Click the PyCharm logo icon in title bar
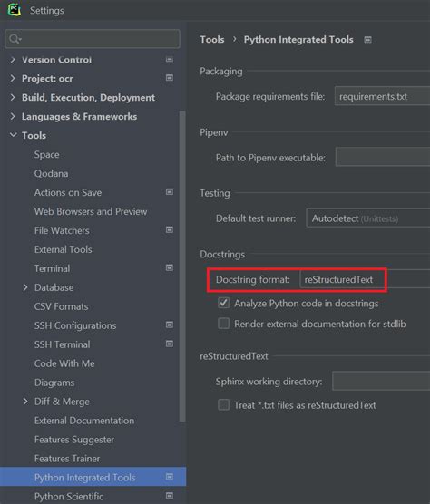Screen dimensions: 430x504 (14, 10)
